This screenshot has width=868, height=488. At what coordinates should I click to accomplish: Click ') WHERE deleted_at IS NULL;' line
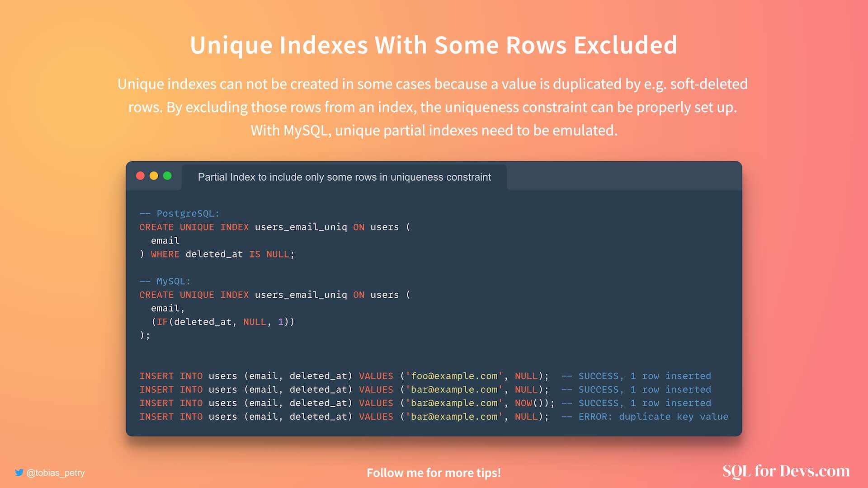pos(217,254)
